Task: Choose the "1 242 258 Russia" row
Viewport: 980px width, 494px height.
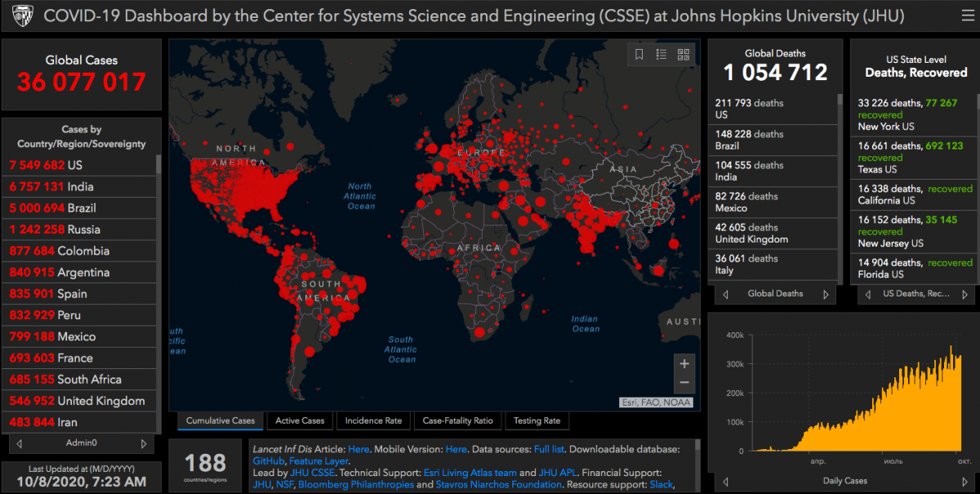Action: point(79,229)
